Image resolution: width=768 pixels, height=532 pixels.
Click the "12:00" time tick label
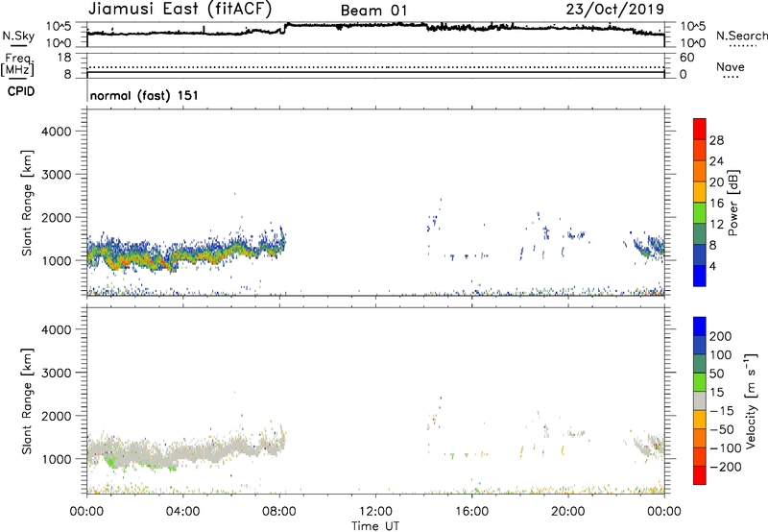tap(375, 512)
